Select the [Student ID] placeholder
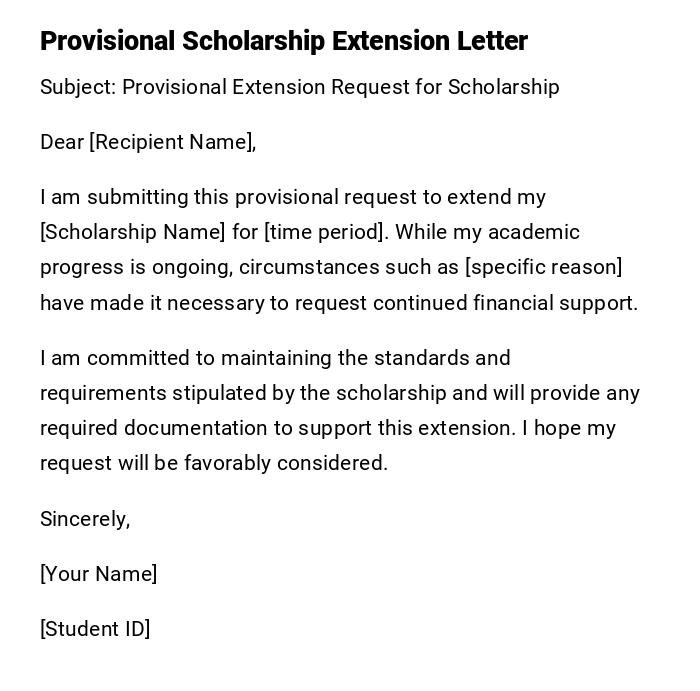Screen dimensions: 700x691 [x=95, y=629]
